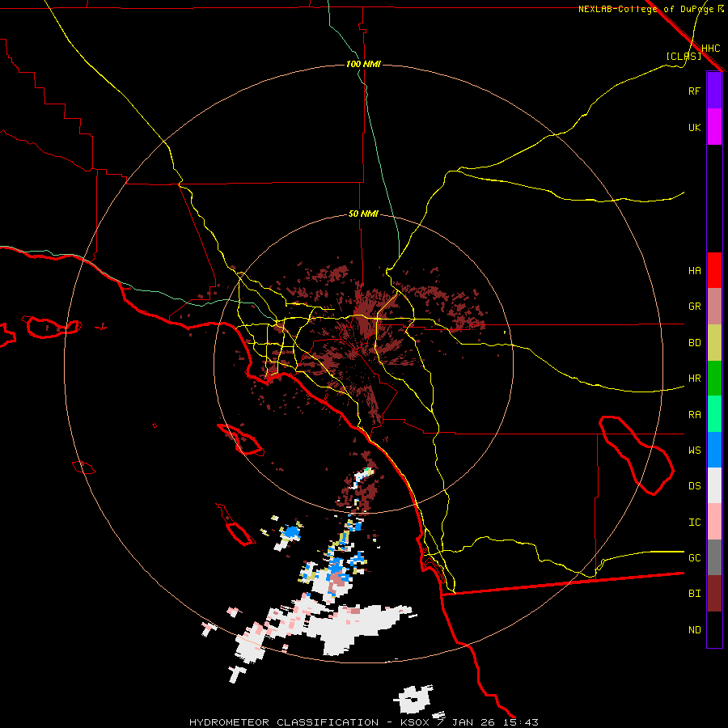728x728 pixels.
Task: Click the RF purple color swatch
Action: click(x=714, y=91)
